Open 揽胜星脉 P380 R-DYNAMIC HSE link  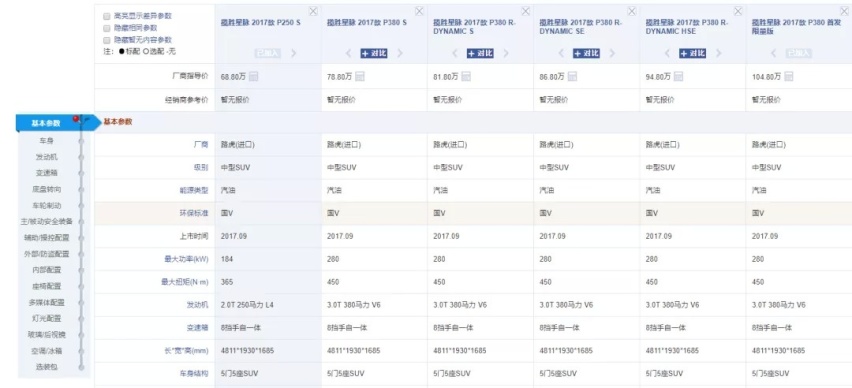coord(687,27)
